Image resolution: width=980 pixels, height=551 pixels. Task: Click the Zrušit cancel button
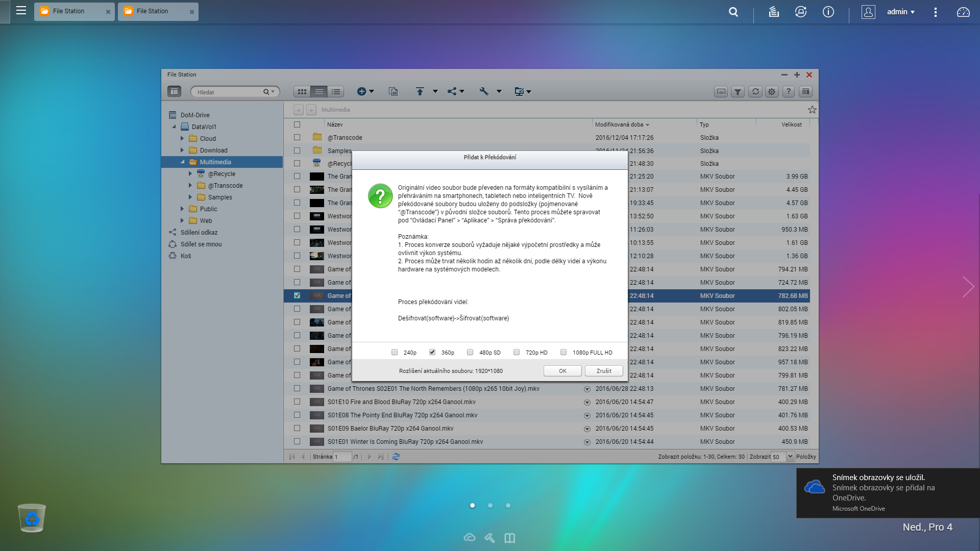point(603,371)
